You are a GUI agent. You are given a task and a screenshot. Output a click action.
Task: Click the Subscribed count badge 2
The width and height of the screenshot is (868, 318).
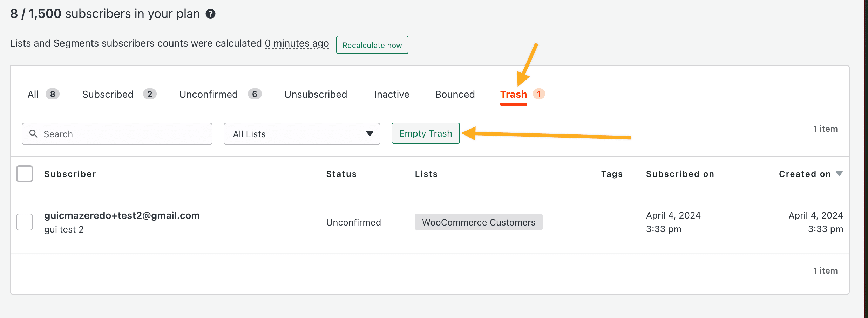(150, 94)
